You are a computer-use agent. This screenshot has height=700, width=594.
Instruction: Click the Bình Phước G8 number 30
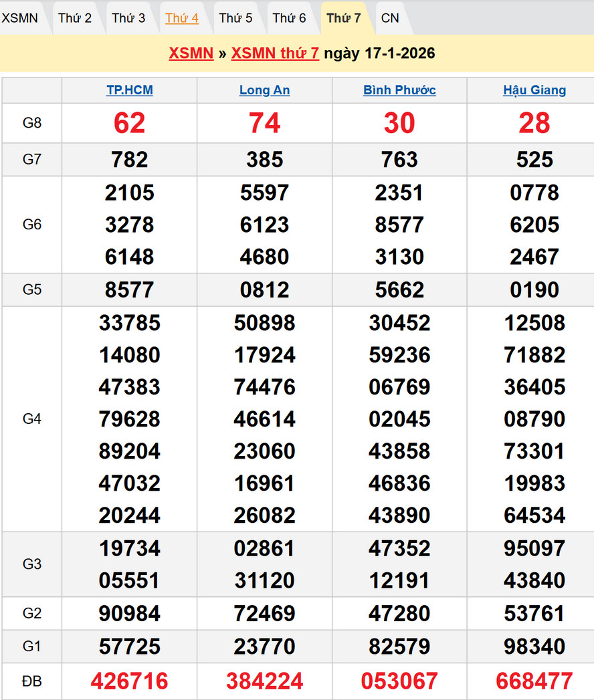pyautogui.click(x=399, y=123)
